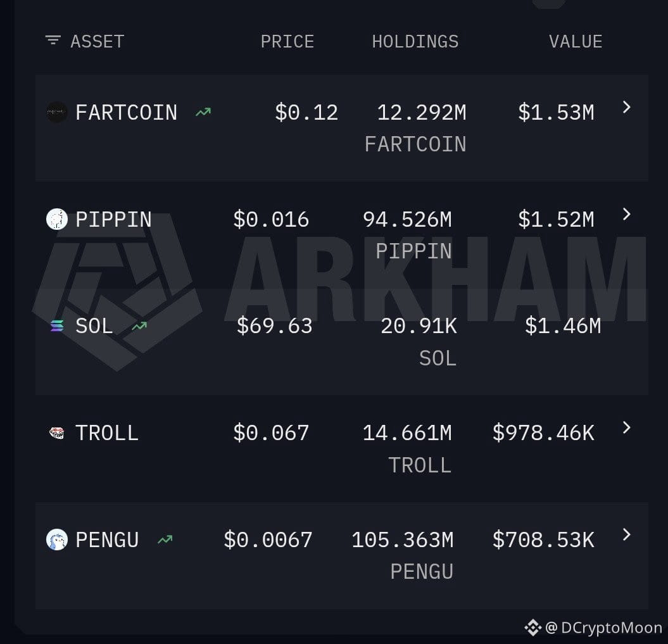The image size is (668, 644).
Task: Select the SOL $1.46M value cell
Action: (x=563, y=326)
